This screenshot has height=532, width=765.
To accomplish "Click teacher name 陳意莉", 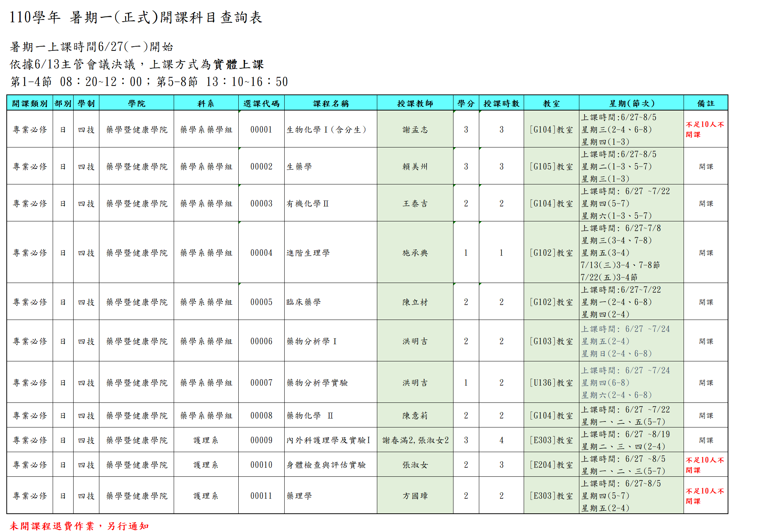I will tap(415, 416).
